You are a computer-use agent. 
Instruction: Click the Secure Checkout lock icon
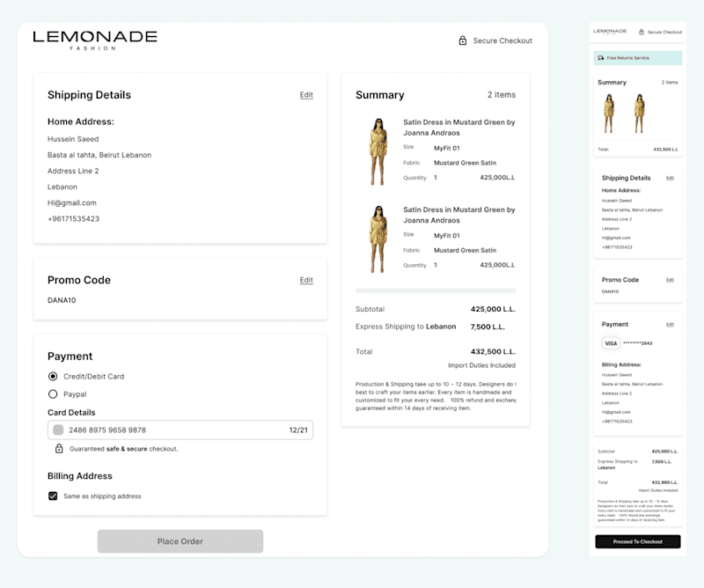coord(463,40)
